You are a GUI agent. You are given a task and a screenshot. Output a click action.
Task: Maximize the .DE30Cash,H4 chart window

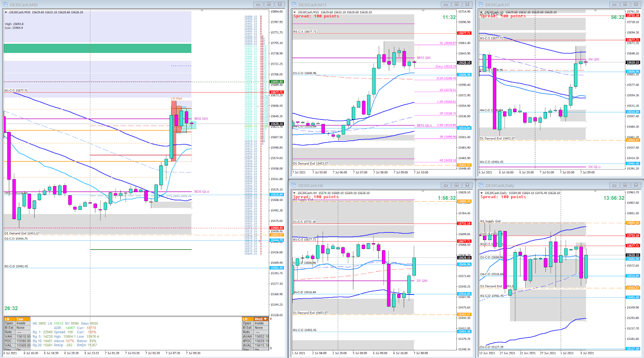[x=456, y=185]
